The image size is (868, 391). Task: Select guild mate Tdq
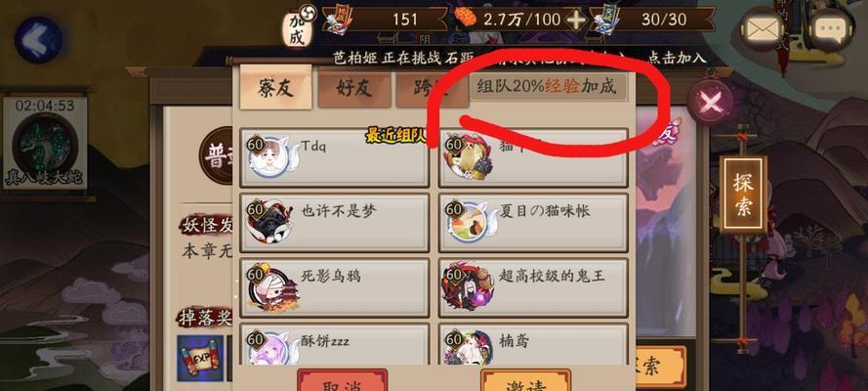(335, 157)
